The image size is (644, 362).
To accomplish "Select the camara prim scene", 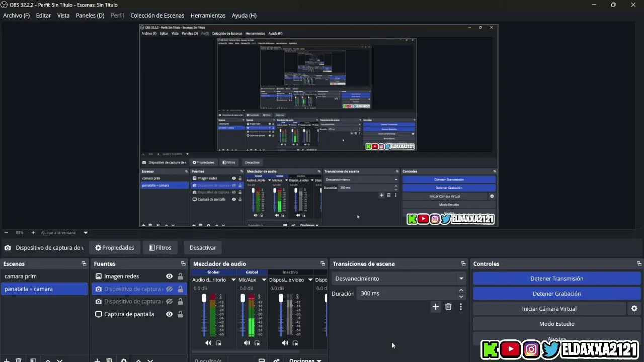I will point(44,276).
